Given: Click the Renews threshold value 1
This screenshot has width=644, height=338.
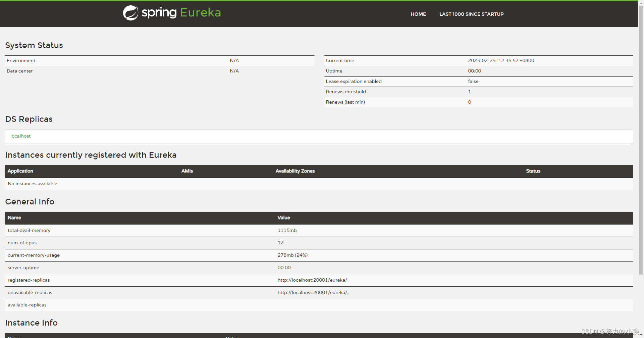Looking at the screenshot, I should tap(469, 92).
